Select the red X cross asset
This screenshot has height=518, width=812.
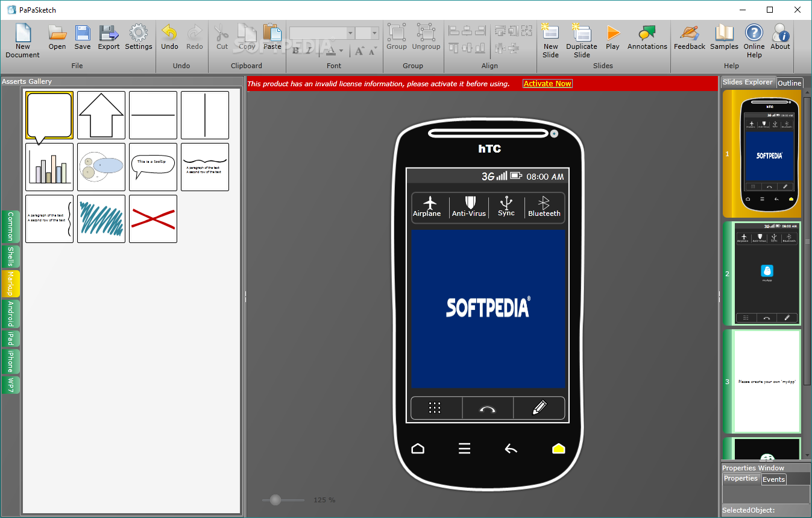point(153,219)
